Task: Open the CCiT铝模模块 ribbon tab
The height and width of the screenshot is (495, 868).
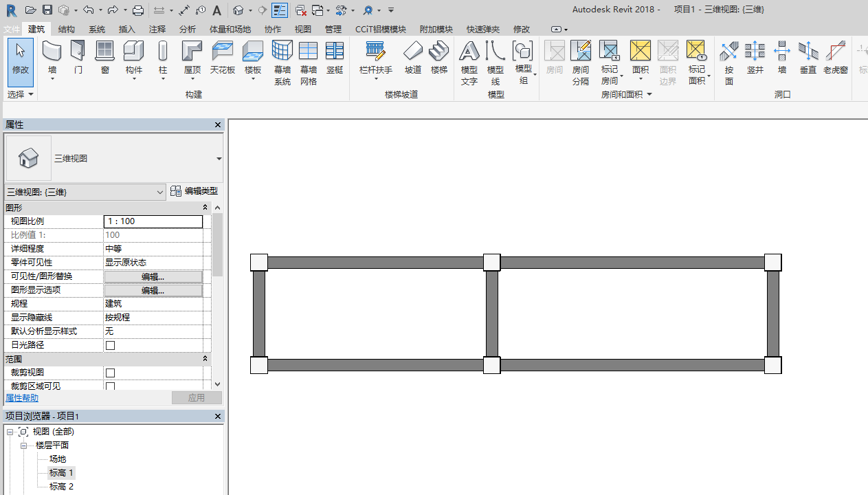Action: pos(381,29)
